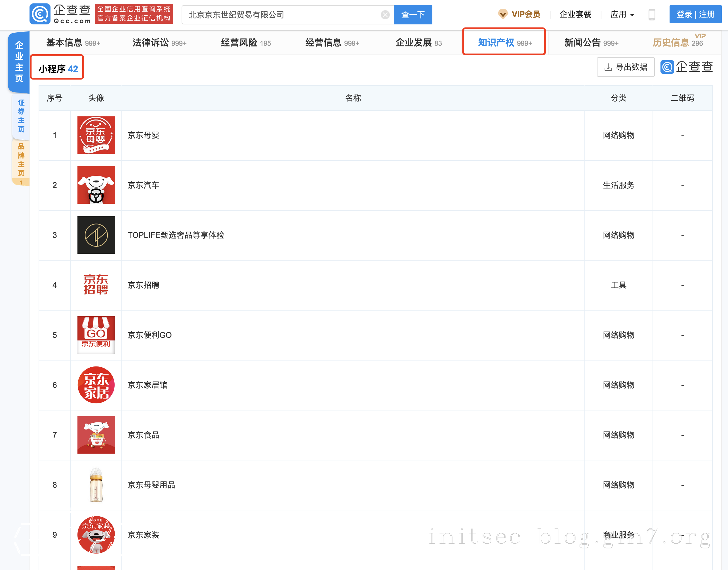728x570 pixels.
Task: Open the 经营风险 tab
Action: pos(246,43)
